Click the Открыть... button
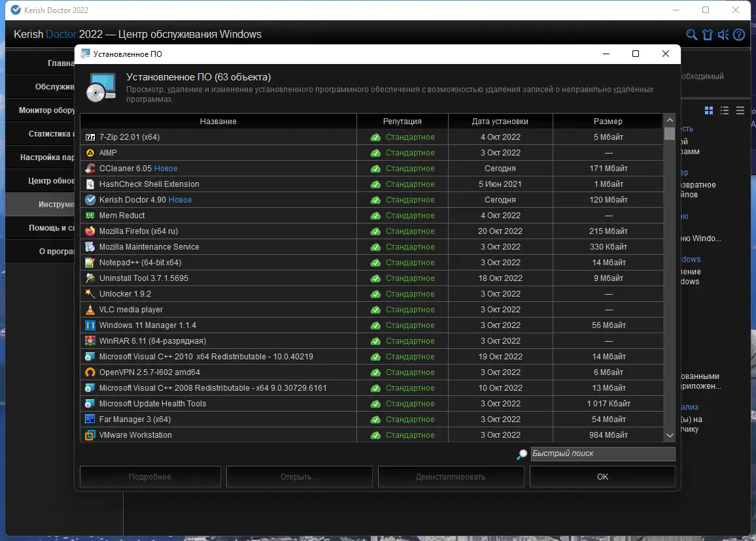756x541 pixels. 299,476
